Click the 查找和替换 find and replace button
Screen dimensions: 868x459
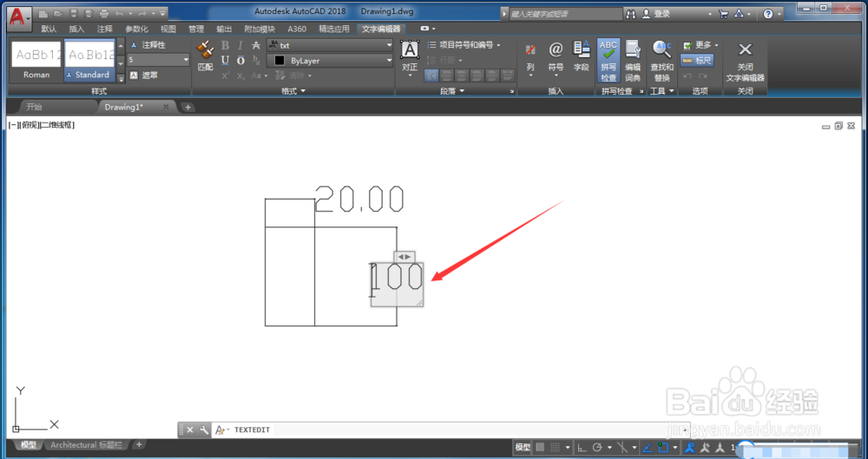coord(662,61)
